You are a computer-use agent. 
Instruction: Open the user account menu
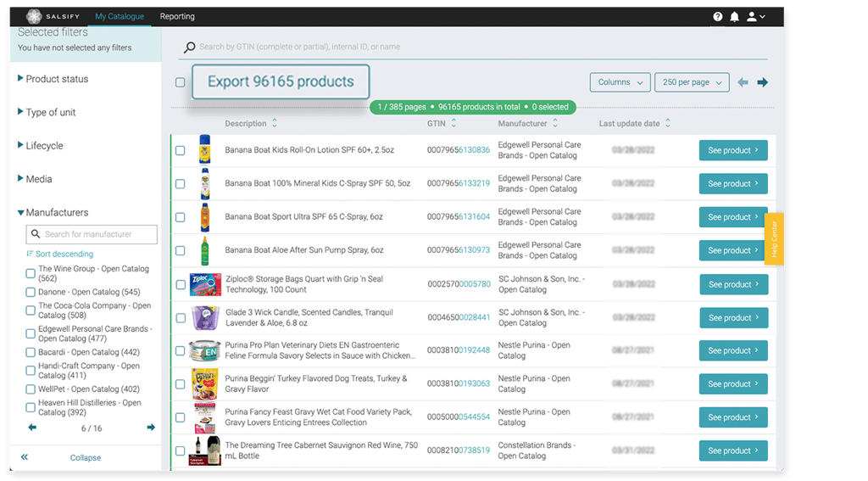(755, 17)
